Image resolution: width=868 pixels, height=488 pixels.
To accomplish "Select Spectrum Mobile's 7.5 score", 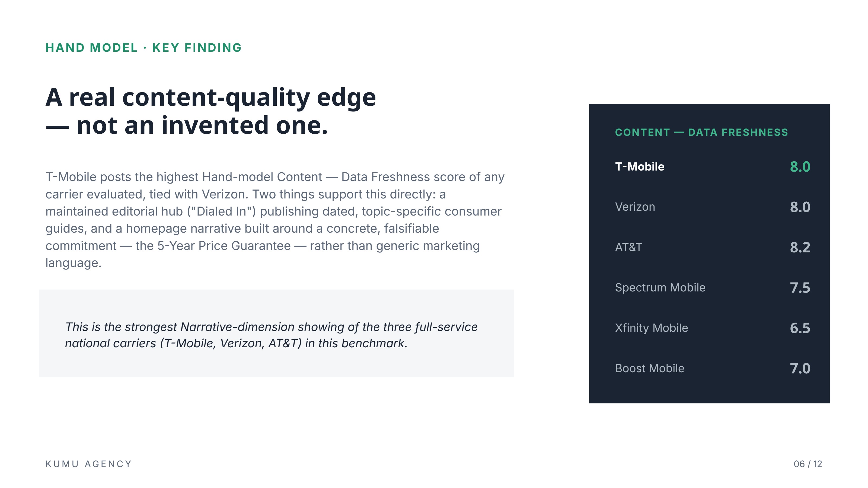I will coord(800,288).
